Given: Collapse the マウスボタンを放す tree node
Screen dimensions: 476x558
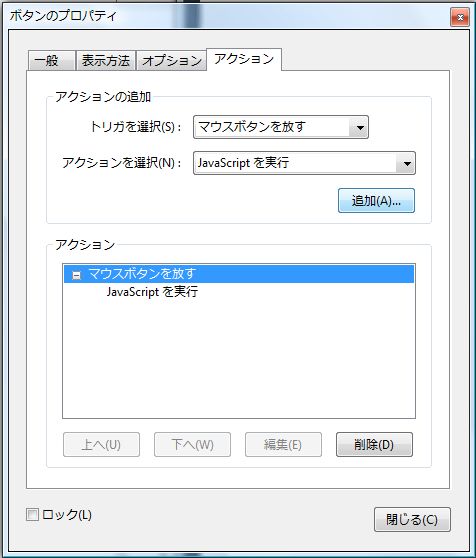Looking at the screenshot, I should click(76, 275).
